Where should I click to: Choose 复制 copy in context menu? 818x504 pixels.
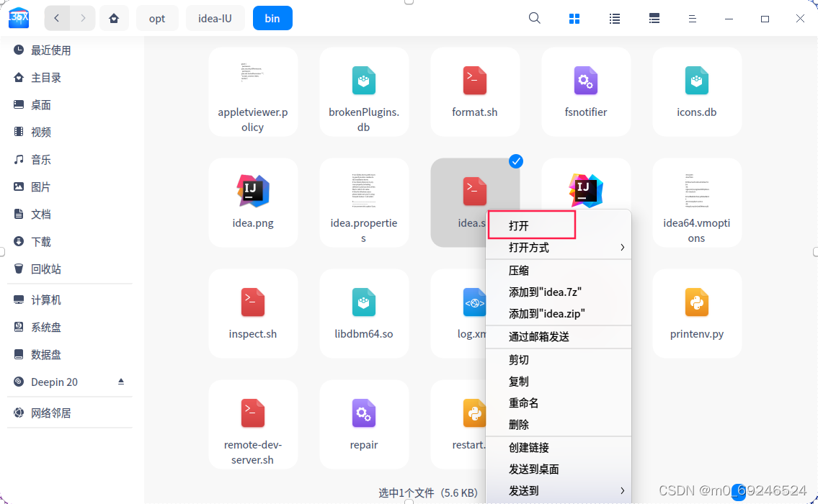[559, 382]
